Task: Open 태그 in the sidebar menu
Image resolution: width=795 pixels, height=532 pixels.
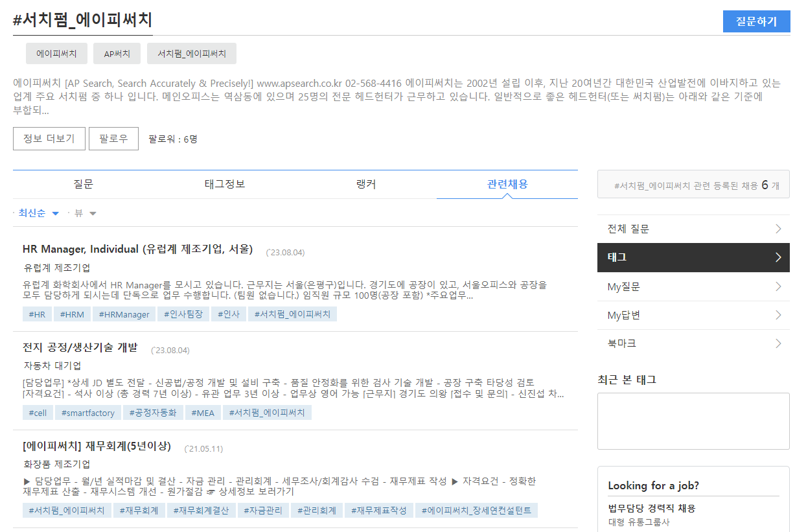Action: [x=693, y=257]
